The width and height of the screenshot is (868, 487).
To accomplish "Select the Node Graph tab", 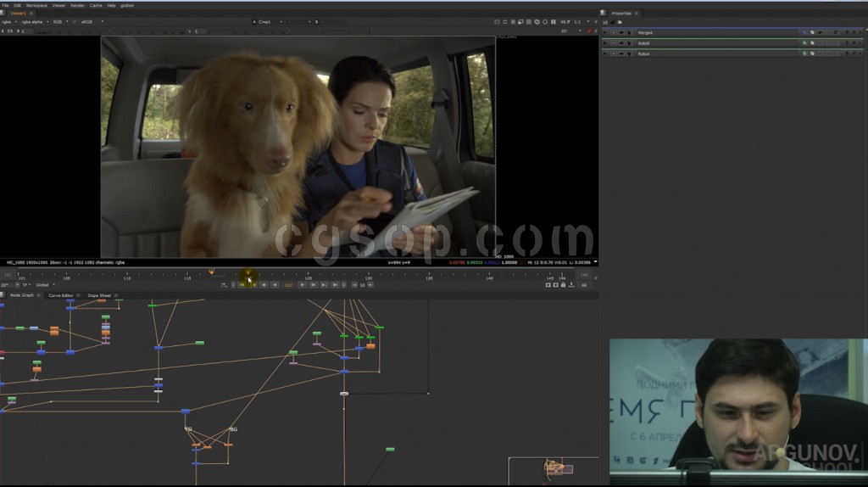I will (x=21, y=295).
